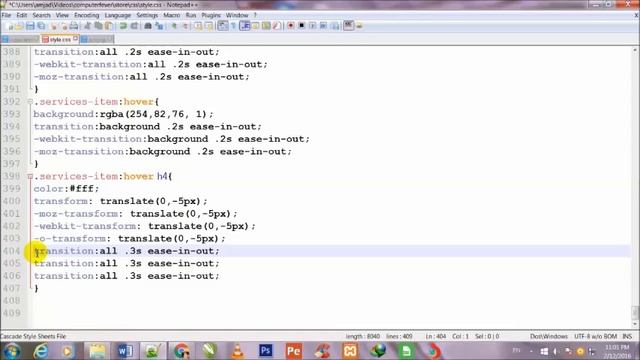The height and width of the screenshot is (360, 640).
Task: Open the Language menu
Action: coord(118,15)
